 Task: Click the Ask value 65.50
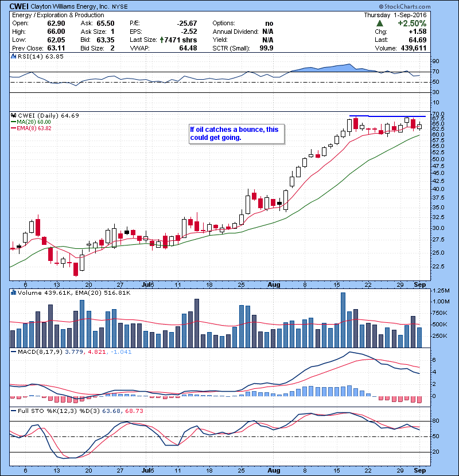click(106, 24)
